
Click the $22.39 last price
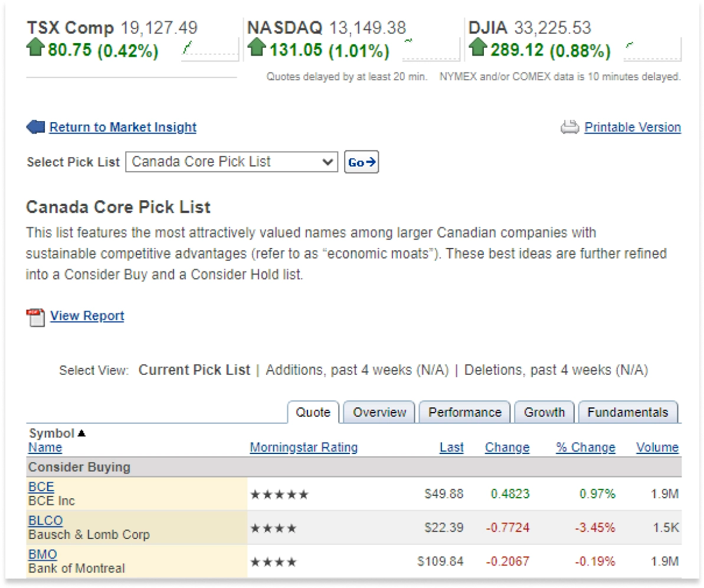coord(444,527)
